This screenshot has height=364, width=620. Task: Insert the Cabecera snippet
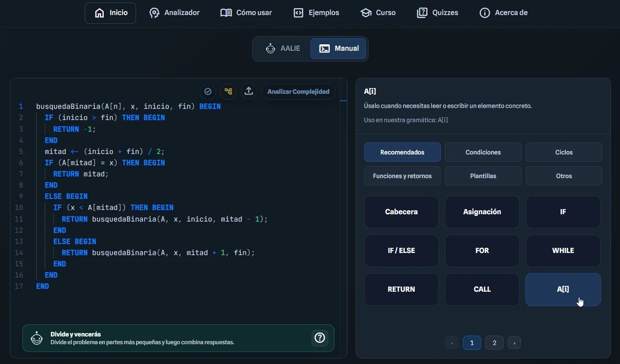(x=402, y=212)
